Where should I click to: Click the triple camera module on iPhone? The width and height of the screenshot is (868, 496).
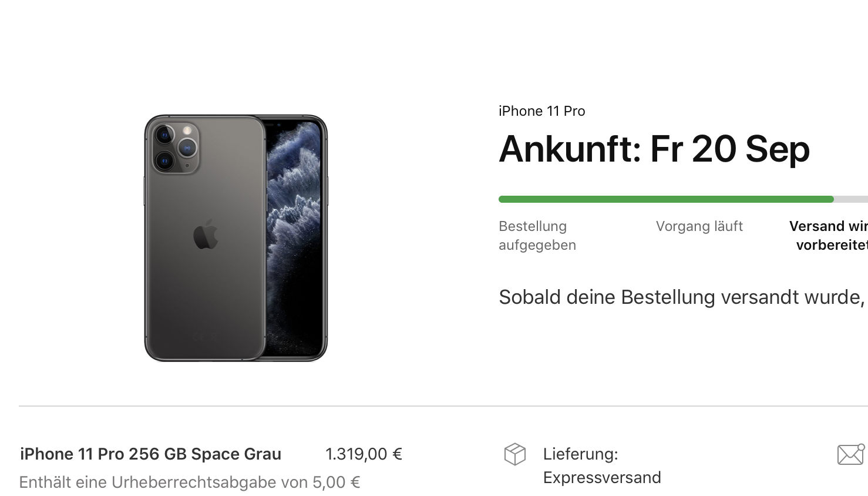[176, 147]
